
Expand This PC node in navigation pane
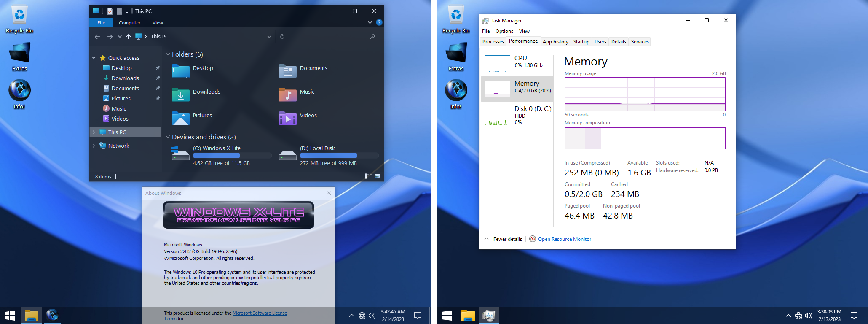pos(94,132)
